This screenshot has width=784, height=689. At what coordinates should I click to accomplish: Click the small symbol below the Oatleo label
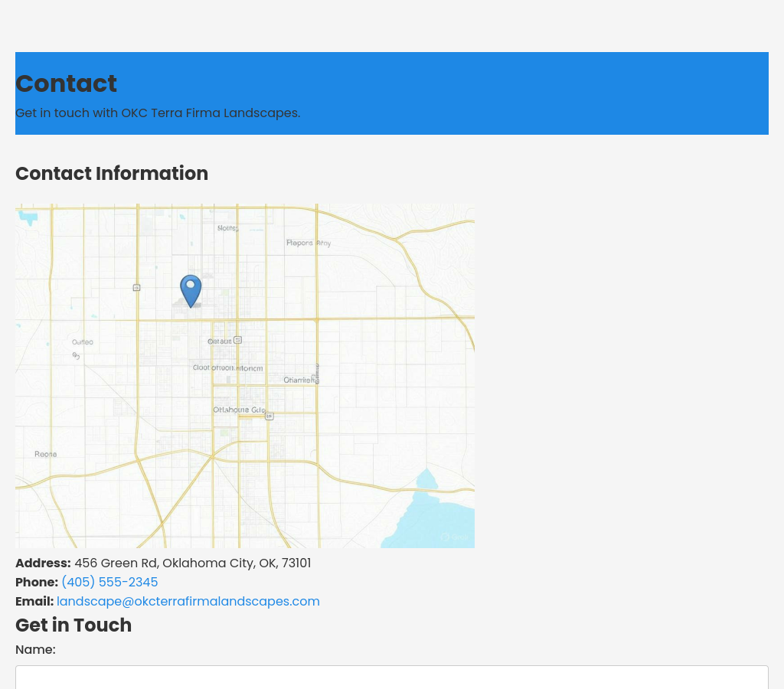click(76, 356)
